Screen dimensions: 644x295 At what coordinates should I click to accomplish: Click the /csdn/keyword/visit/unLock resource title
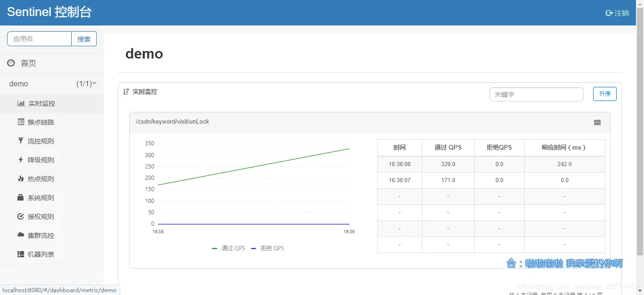click(x=173, y=122)
